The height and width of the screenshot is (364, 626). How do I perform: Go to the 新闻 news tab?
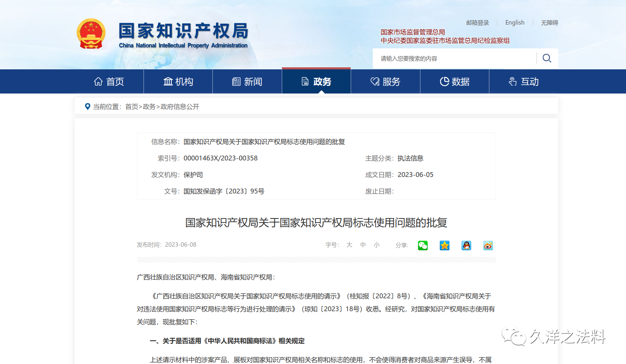[x=247, y=82]
